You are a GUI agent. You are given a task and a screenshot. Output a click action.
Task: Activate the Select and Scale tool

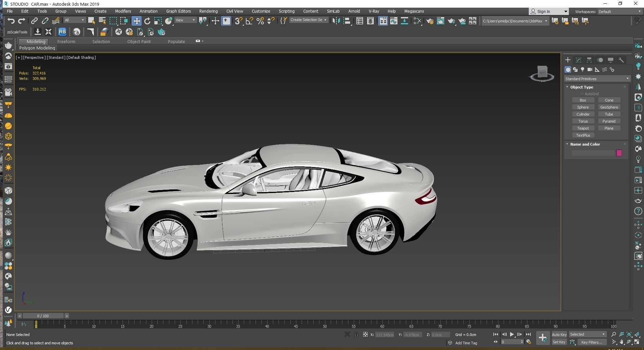158,21
